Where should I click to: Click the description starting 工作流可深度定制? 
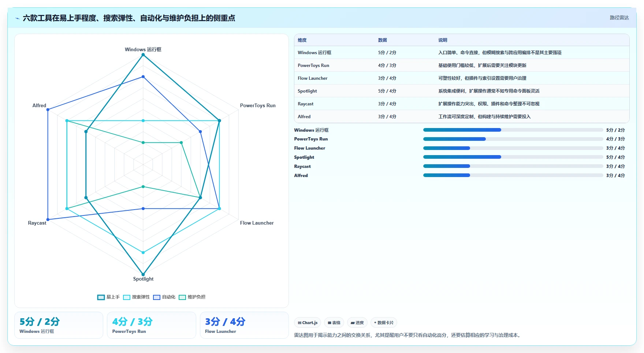coord(484,117)
